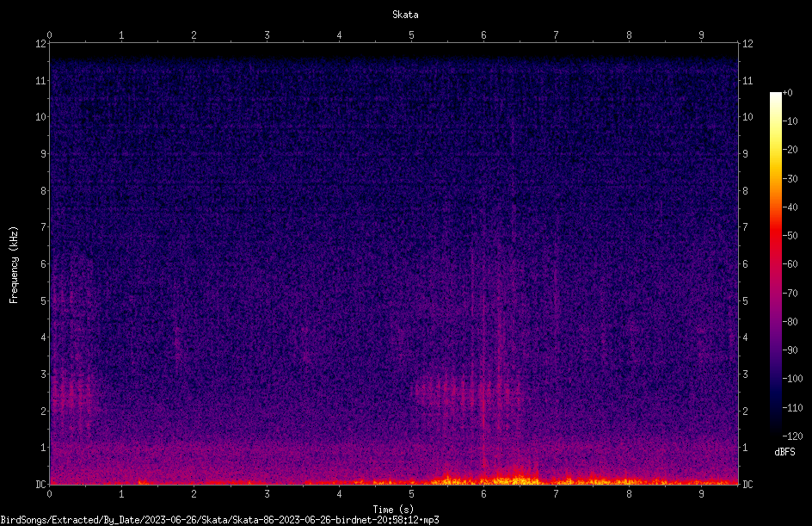Select the "Frequency (kHz)" axis label
812x526 pixels.
[x=14, y=265]
